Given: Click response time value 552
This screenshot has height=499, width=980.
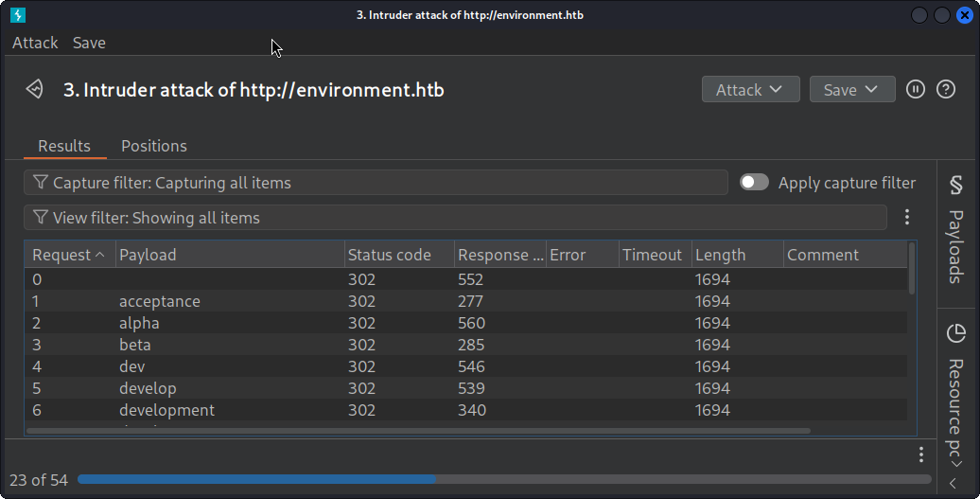Looking at the screenshot, I should point(471,279).
